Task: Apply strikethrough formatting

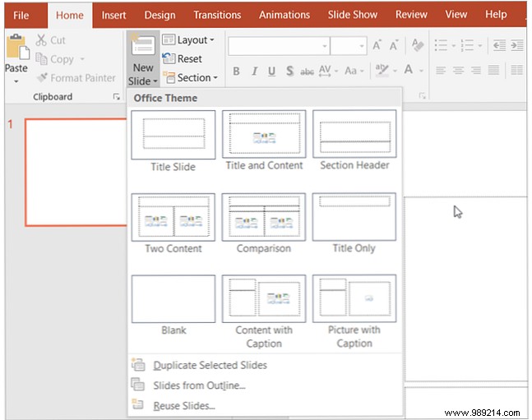Action: click(x=307, y=72)
